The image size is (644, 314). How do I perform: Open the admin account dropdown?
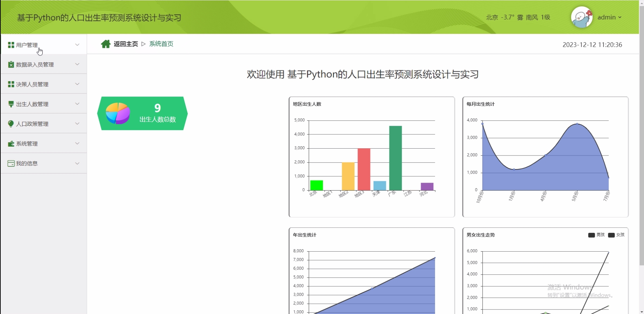(610, 17)
